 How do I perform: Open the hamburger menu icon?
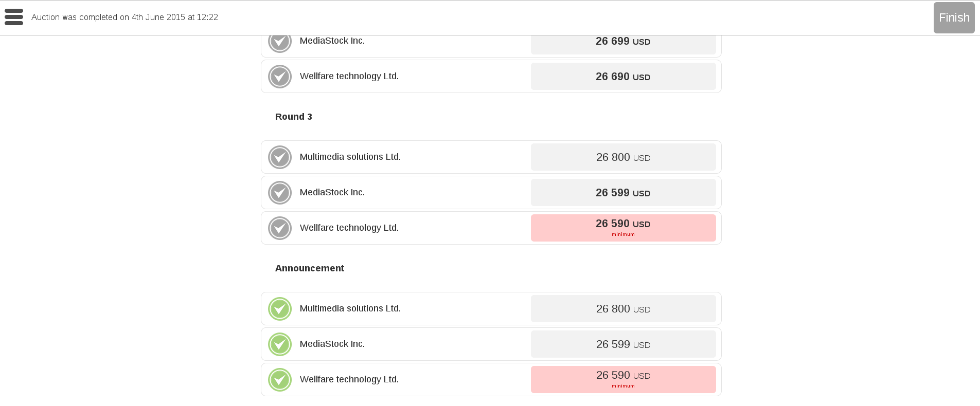click(x=14, y=17)
